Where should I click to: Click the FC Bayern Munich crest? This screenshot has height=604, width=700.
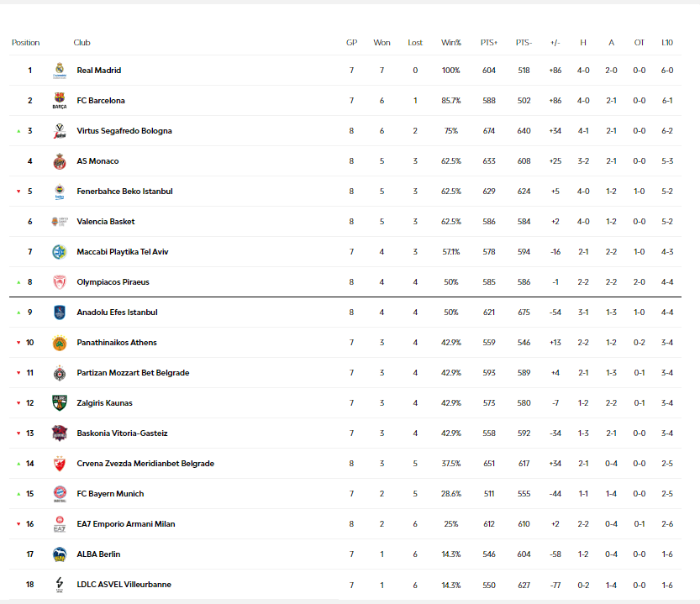click(60, 494)
